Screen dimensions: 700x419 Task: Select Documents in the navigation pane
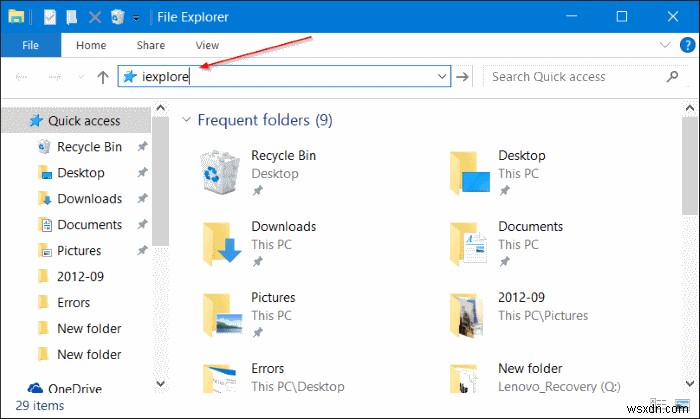click(89, 224)
